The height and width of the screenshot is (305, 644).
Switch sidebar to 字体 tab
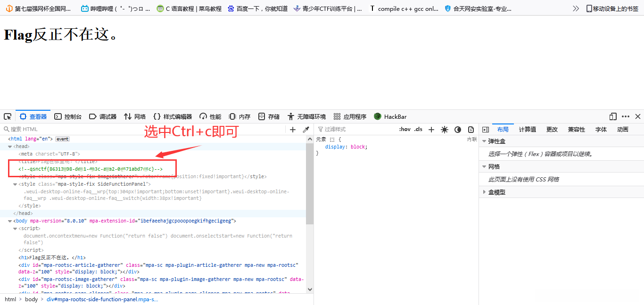(601, 130)
